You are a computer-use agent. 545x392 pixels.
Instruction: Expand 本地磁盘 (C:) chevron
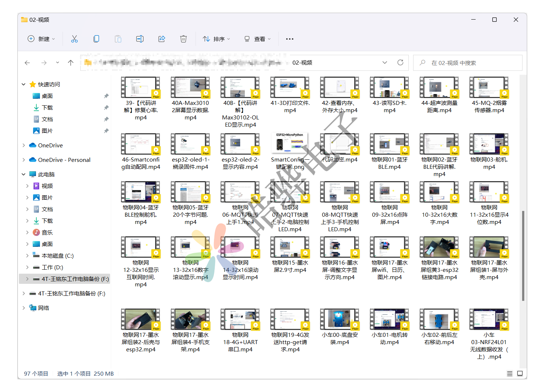pyautogui.click(x=27, y=256)
